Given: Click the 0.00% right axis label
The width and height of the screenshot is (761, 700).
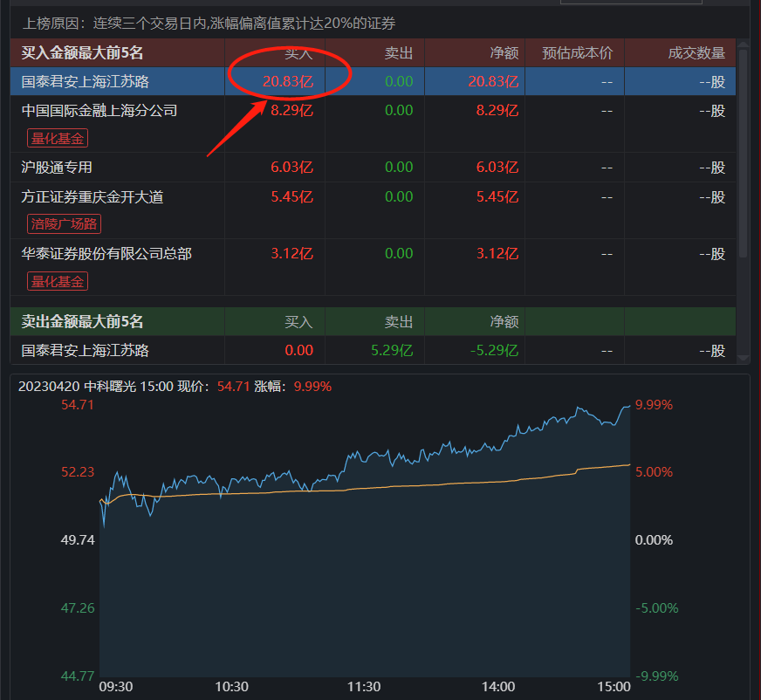Looking at the screenshot, I should click(654, 539).
